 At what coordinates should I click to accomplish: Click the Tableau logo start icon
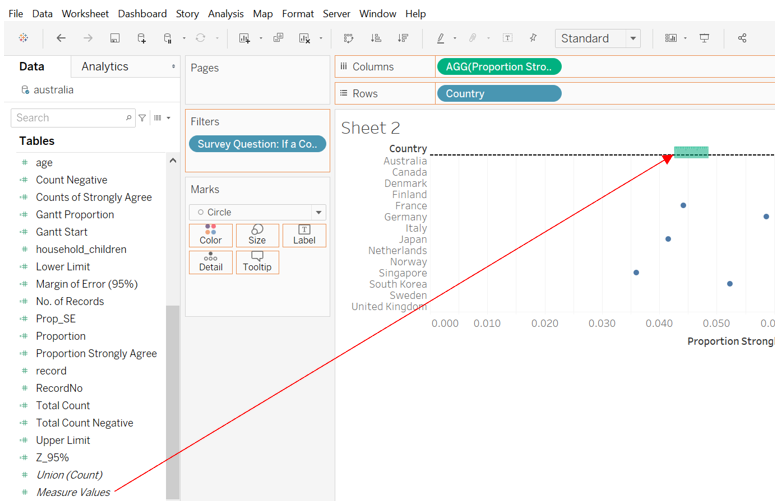tap(23, 38)
